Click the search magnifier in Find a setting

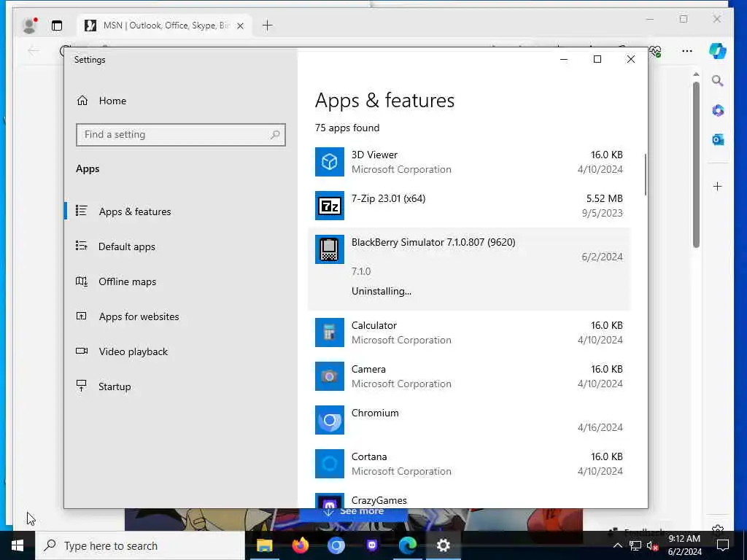(x=275, y=135)
